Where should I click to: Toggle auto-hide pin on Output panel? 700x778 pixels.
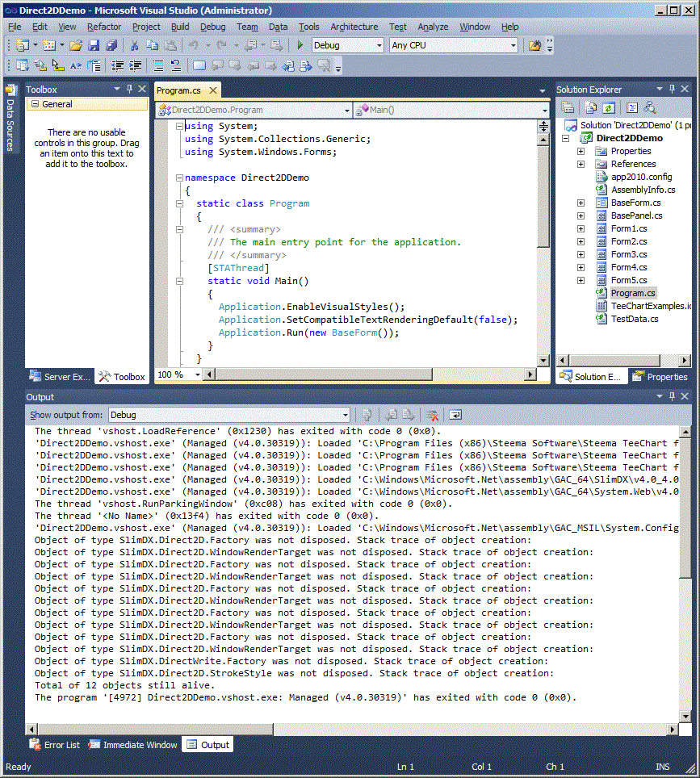coord(672,396)
